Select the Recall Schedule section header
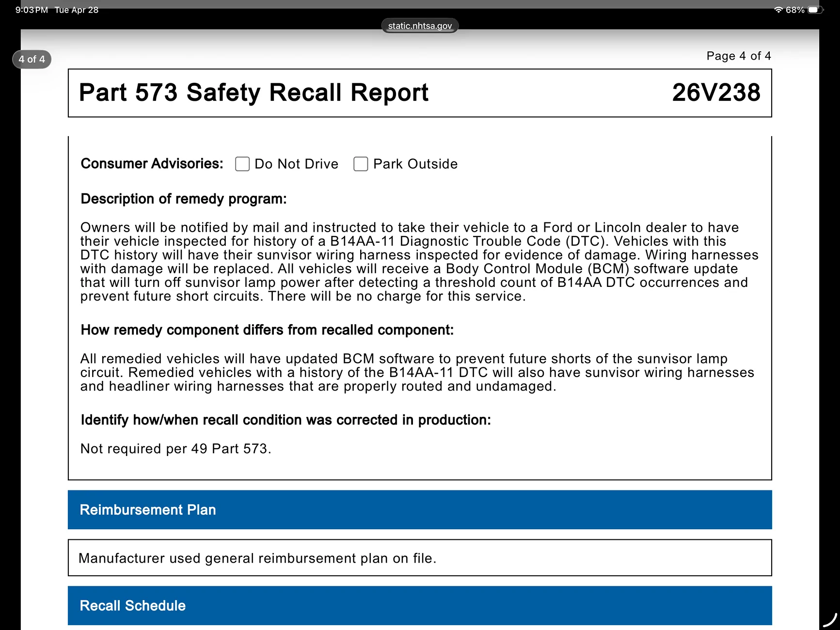 click(420, 606)
